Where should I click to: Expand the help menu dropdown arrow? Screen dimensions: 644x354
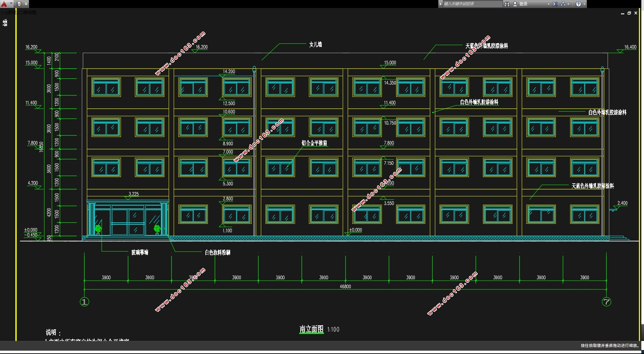[x=584, y=4]
